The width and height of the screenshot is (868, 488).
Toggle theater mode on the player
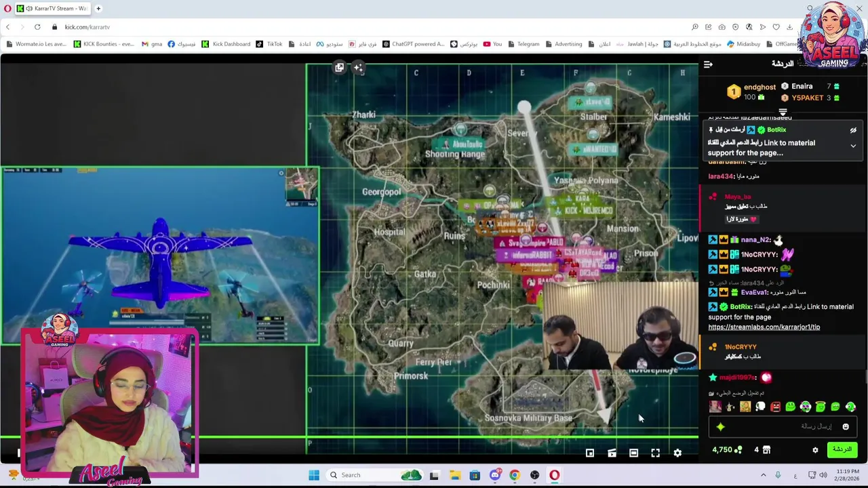(x=633, y=453)
